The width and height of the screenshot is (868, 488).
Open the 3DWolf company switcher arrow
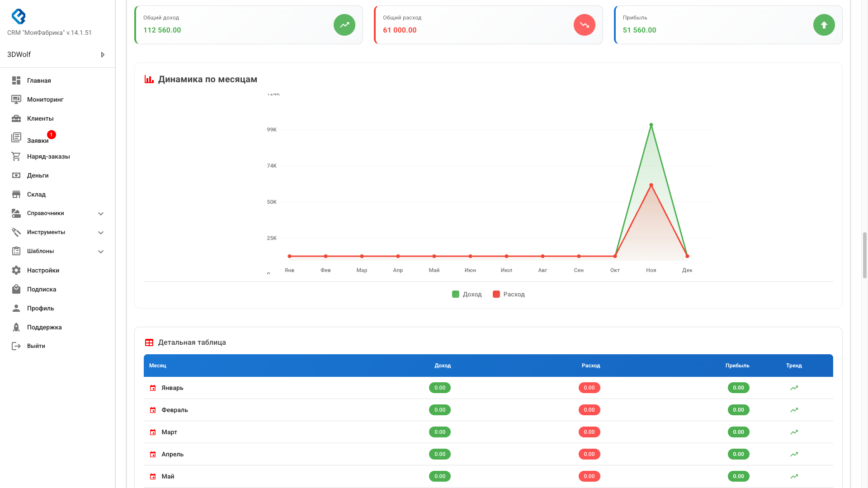(x=103, y=55)
